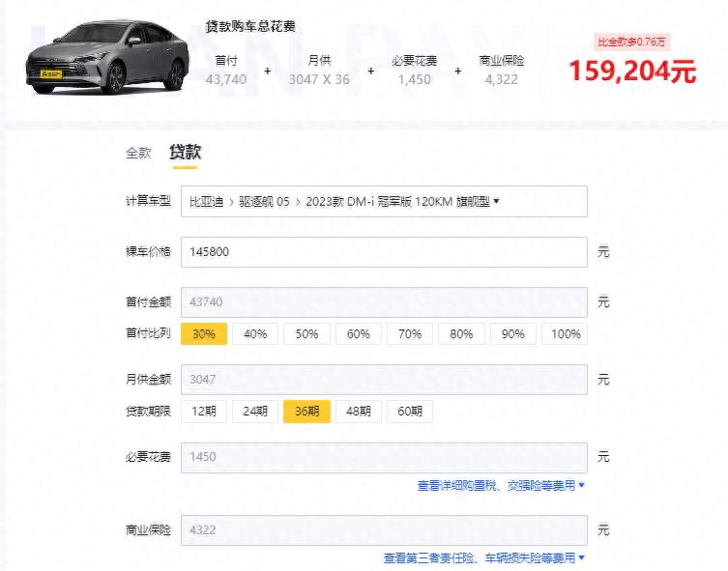Choose 60期 loan term

click(410, 412)
